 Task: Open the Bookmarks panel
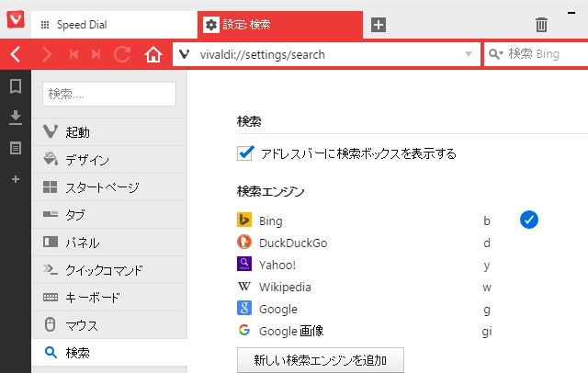16,86
